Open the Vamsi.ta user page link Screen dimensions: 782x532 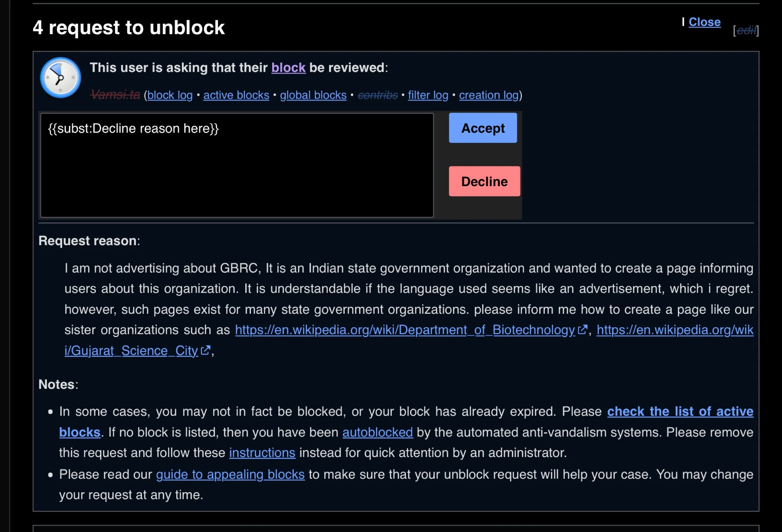pyautogui.click(x=115, y=95)
